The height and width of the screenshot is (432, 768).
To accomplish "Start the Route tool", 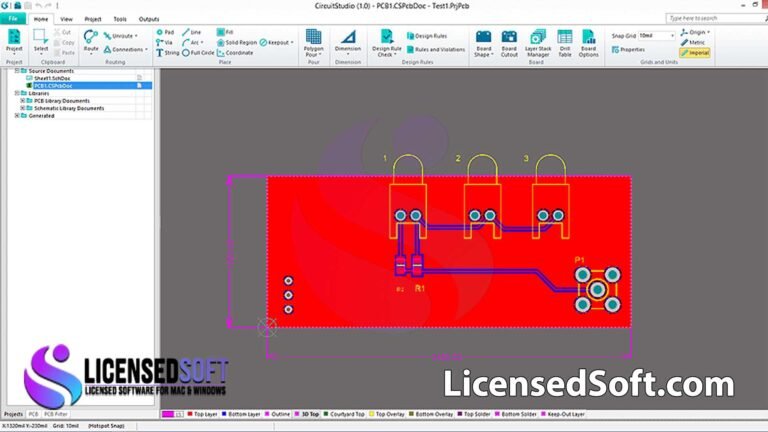I will pos(91,41).
